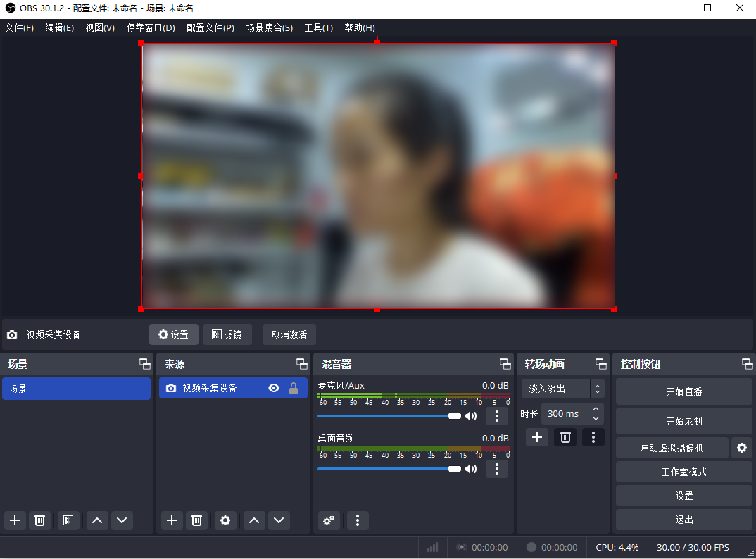Click the 滤镜 button in source toolbar
The image size is (756, 559).
227,334
